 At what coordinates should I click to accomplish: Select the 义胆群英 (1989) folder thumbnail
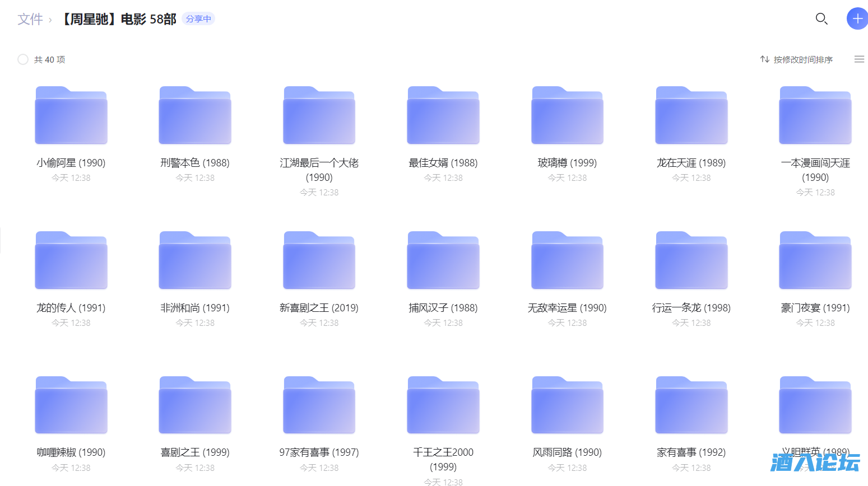point(815,405)
